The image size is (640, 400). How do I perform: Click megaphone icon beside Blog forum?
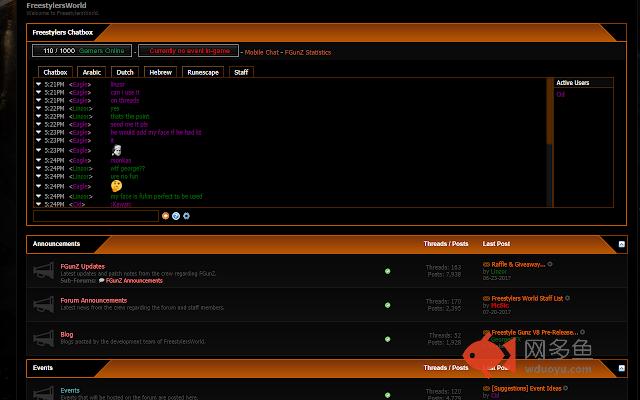[x=44, y=338]
